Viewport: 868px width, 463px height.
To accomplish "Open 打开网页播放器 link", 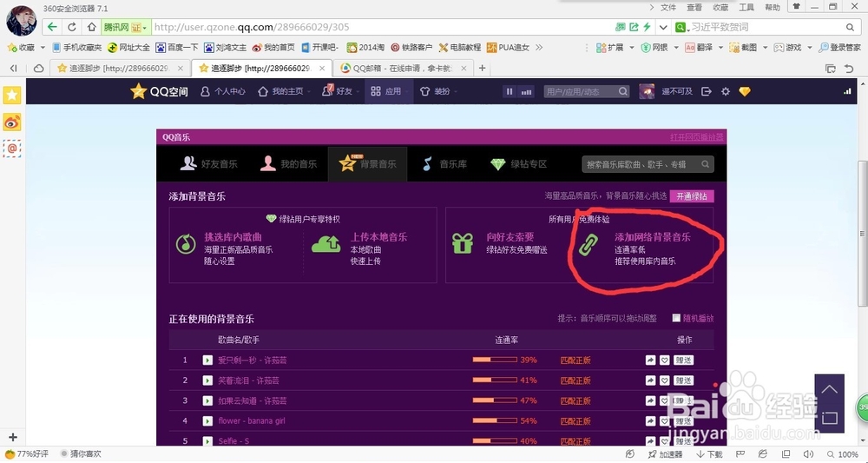I will 697,137.
